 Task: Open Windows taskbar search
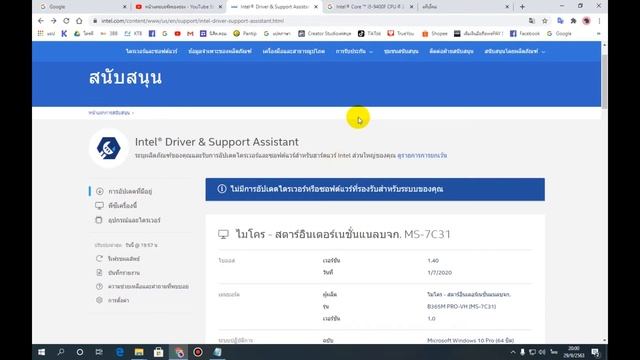61,352
